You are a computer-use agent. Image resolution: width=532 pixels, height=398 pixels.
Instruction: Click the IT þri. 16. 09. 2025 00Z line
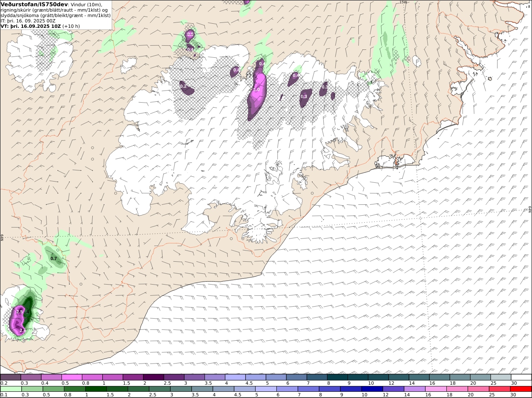pos(28,21)
